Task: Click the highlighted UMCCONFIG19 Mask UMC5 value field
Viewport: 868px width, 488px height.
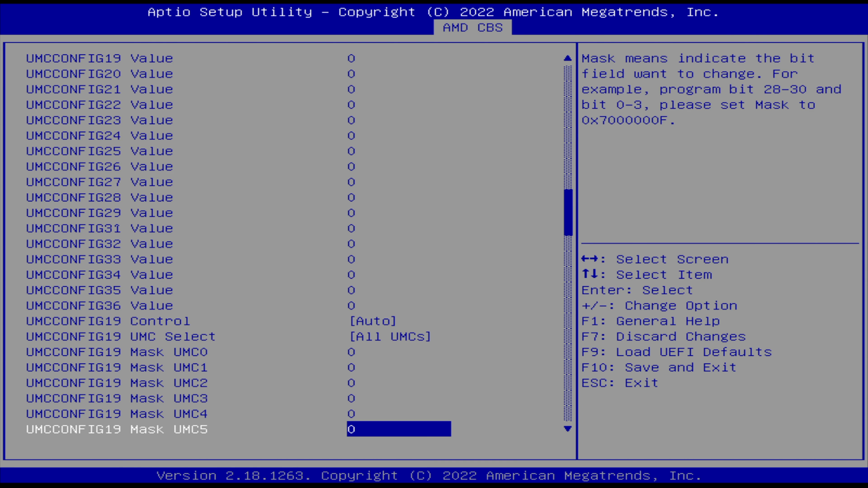Action: pyautogui.click(x=399, y=429)
